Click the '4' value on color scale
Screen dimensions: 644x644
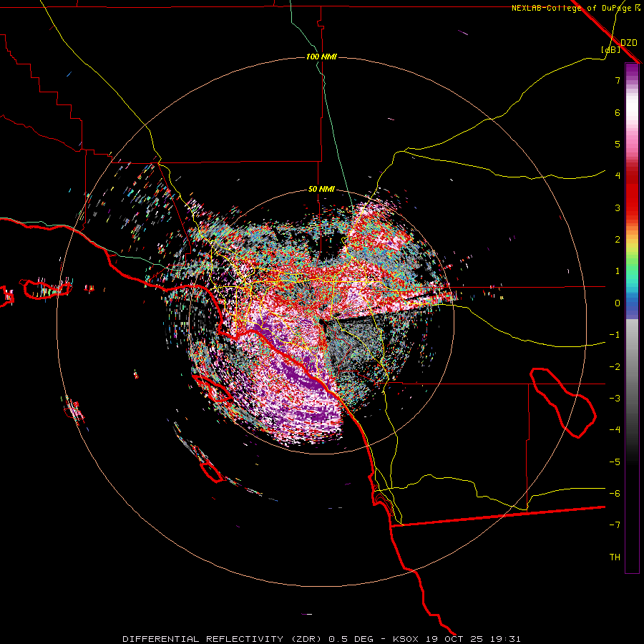coord(618,176)
